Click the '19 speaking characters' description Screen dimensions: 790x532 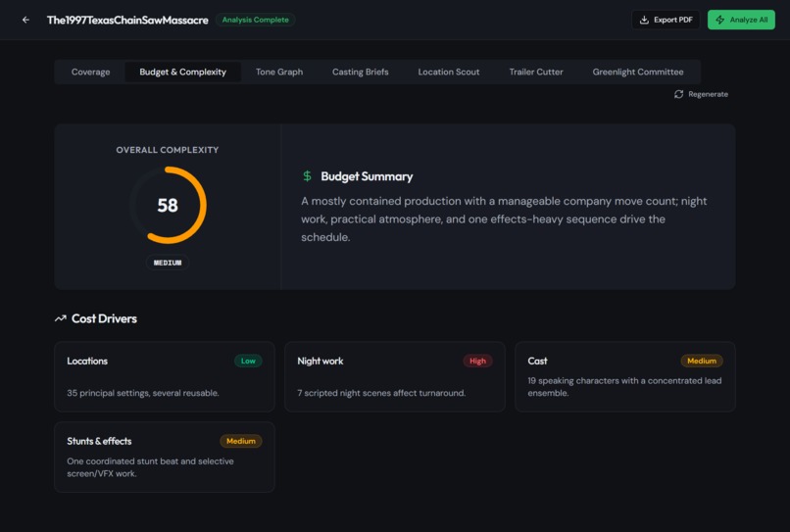(624, 387)
